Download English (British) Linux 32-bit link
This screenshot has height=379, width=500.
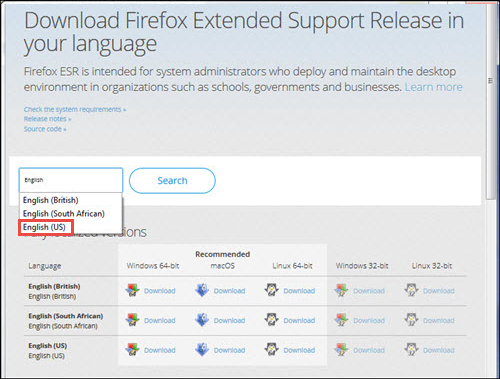click(x=438, y=291)
